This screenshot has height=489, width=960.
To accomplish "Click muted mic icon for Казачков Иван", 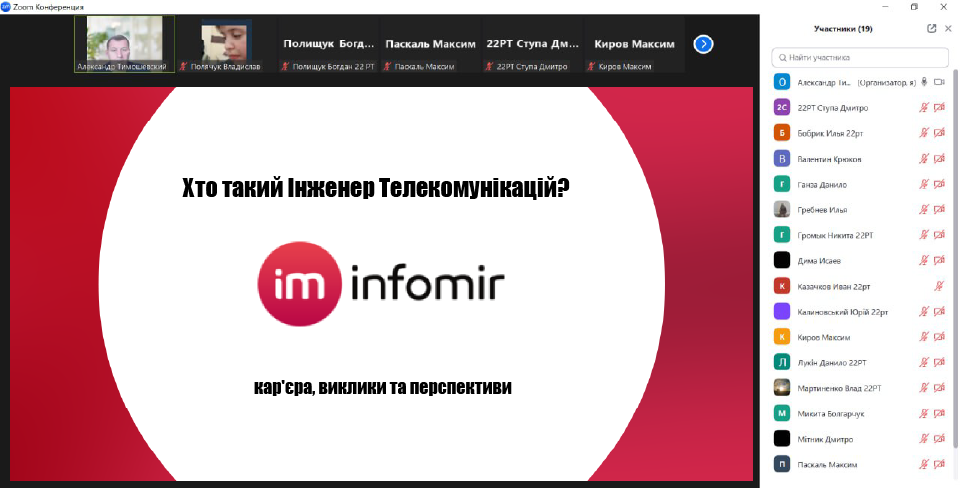I will 939,286.
